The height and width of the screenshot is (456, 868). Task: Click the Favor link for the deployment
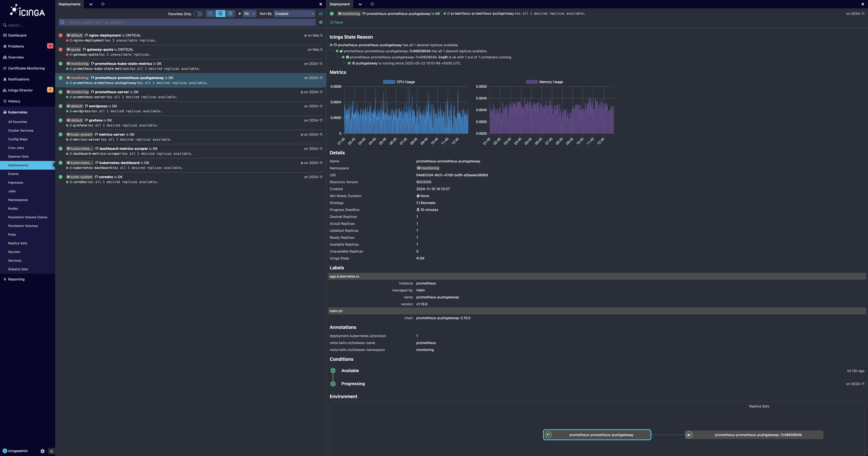337,22
